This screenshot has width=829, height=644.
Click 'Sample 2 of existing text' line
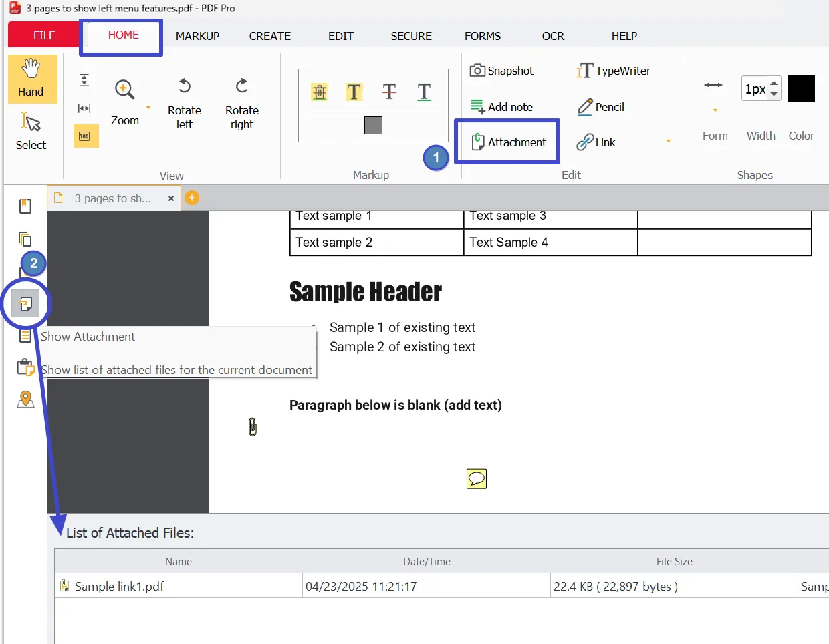tap(402, 347)
